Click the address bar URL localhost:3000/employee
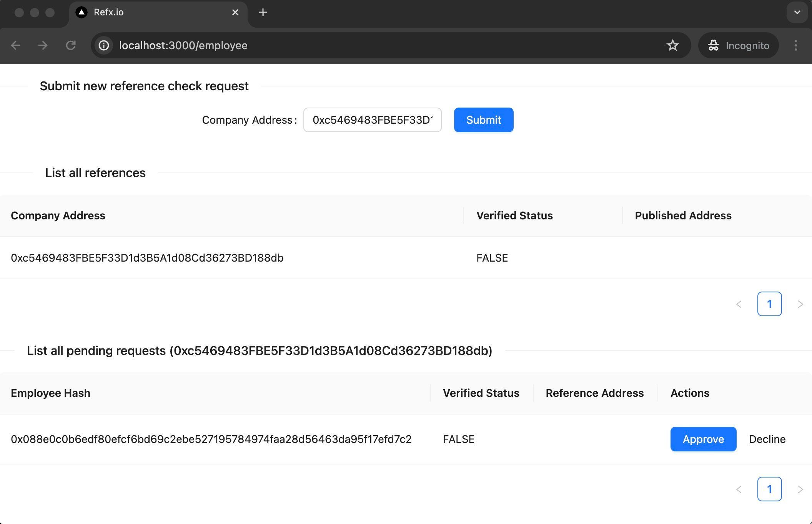The height and width of the screenshot is (524, 812). click(183, 45)
